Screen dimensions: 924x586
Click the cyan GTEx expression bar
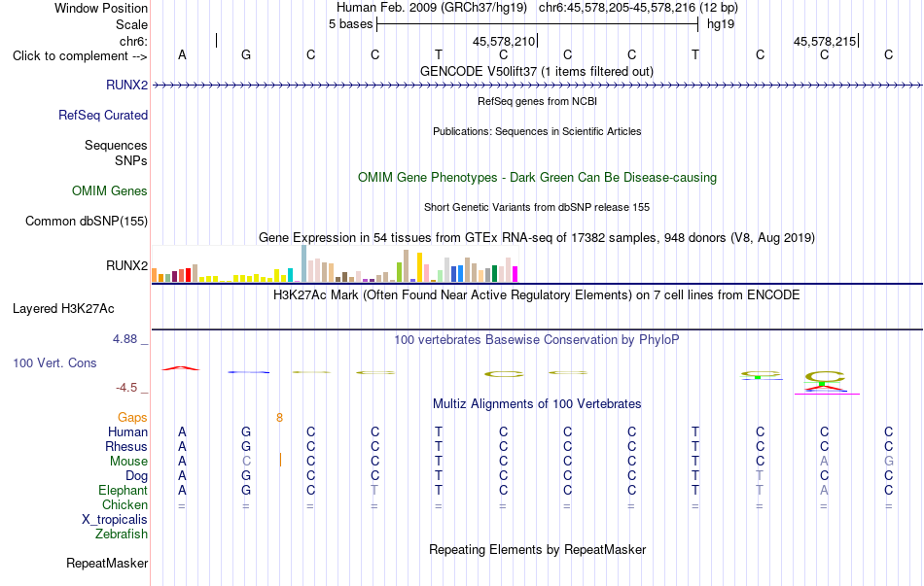[291, 275]
